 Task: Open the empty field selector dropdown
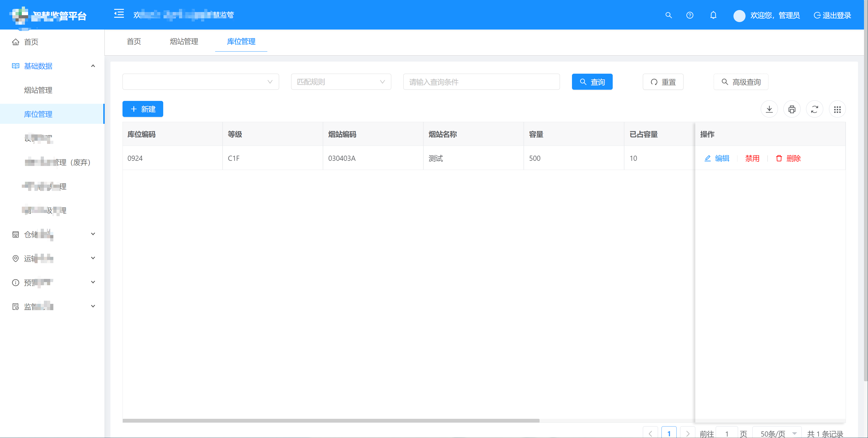(201, 82)
